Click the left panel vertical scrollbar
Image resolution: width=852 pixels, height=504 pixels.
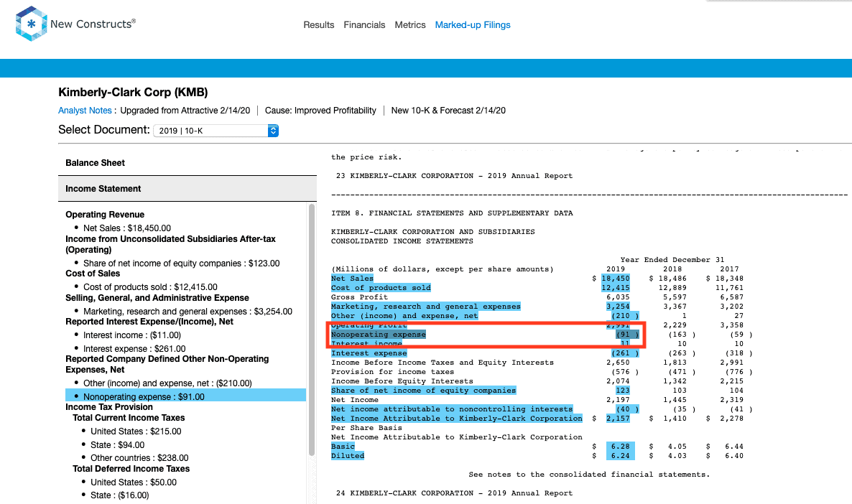(312, 330)
